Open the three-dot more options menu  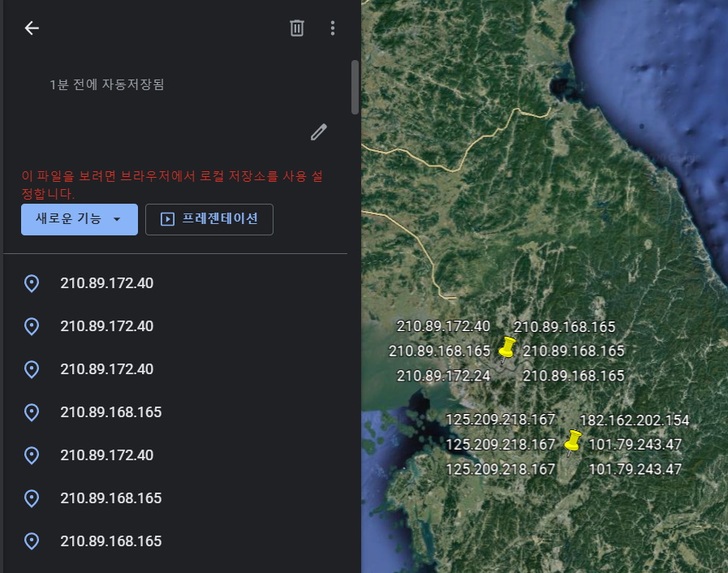coord(333,28)
